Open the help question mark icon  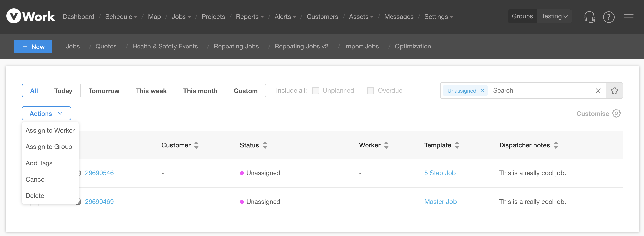(608, 17)
